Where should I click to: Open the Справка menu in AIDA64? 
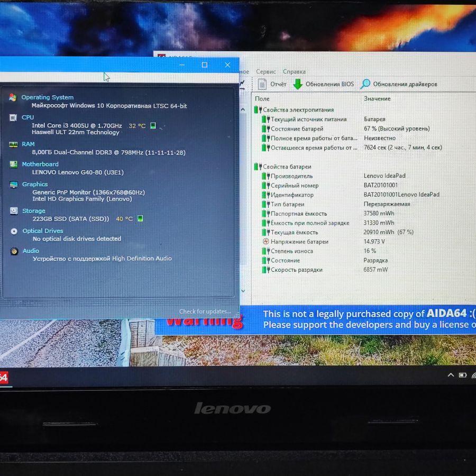click(x=294, y=72)
